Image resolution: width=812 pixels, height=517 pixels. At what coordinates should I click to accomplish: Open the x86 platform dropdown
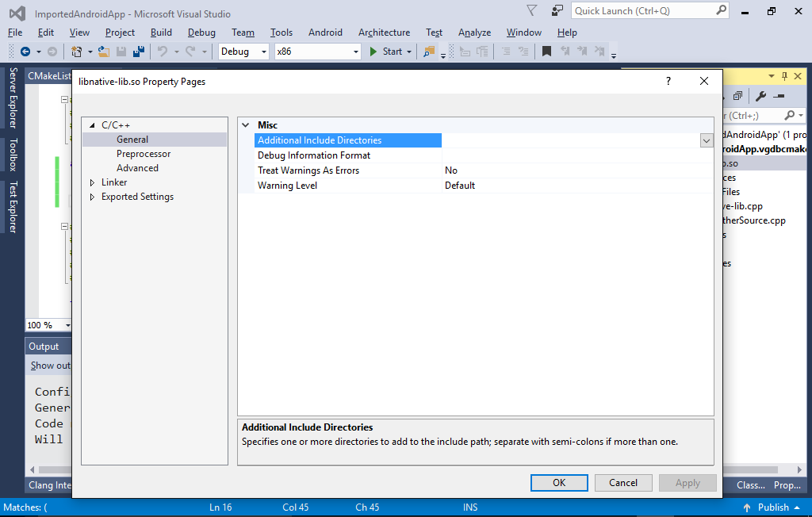click(x=356, y=52)
